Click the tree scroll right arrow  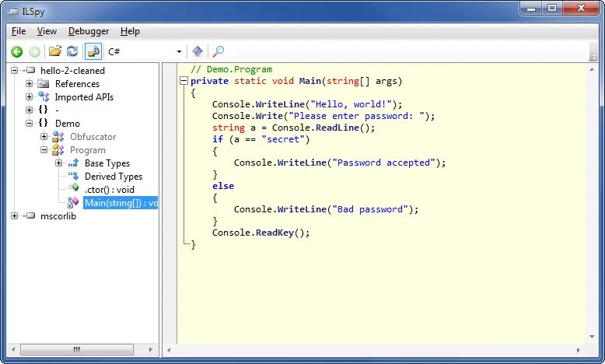(151, 350)
